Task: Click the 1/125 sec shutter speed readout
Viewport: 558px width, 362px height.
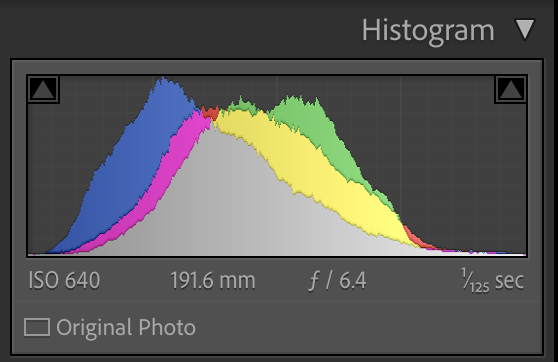Action: point(493,280)
